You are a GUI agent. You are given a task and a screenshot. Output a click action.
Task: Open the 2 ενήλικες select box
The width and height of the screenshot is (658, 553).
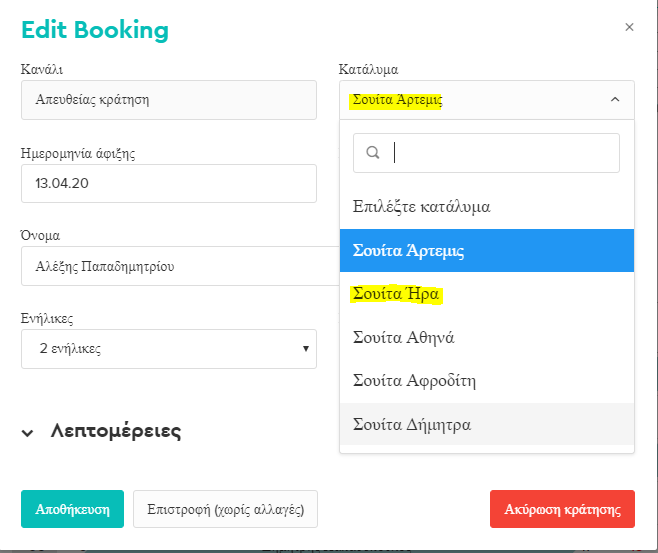pyautogui.click(x=169, y=349)
